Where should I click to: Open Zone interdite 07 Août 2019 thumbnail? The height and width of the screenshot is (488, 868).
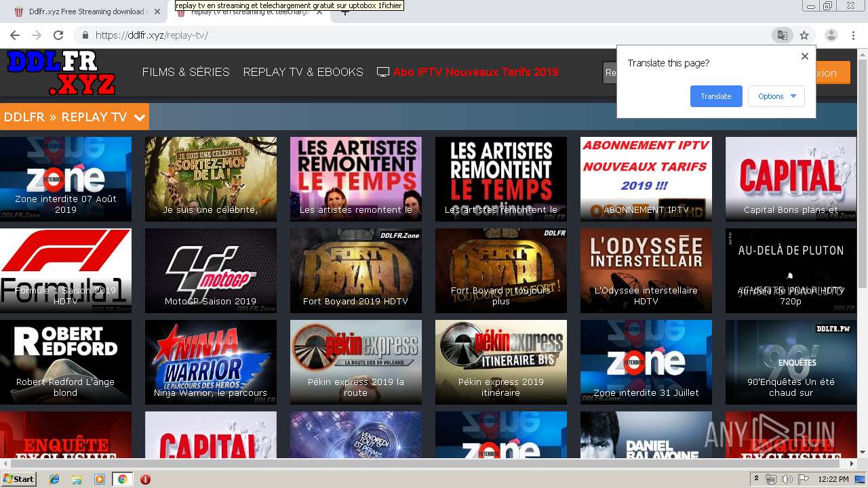pos(66,179)
